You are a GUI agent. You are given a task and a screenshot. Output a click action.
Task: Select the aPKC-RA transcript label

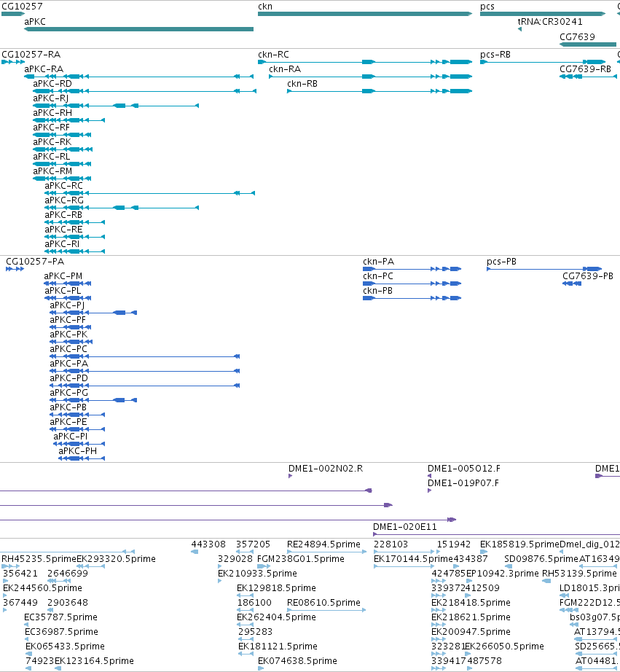pyautogui.click(x=44, y=69)
